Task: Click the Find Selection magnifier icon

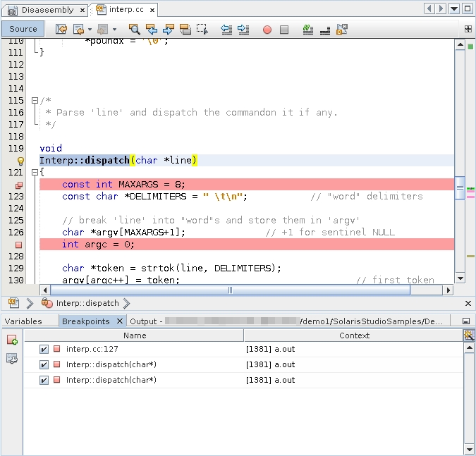Action: (134, 29)
